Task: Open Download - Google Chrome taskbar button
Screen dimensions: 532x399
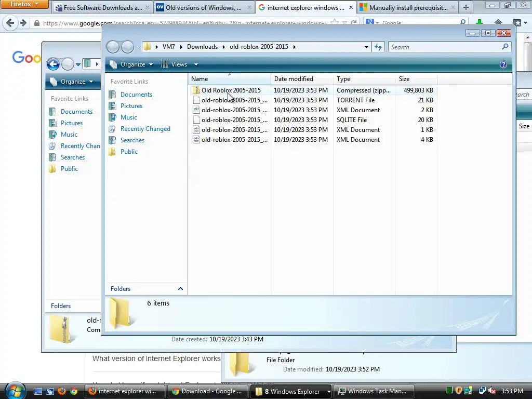Action: (208, 392)
